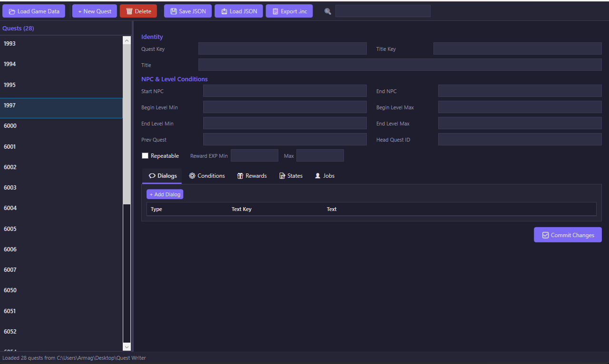Export the quests to a .inc file
The height and width of the screenshot is (364, 609).
[x=289, y=11]
